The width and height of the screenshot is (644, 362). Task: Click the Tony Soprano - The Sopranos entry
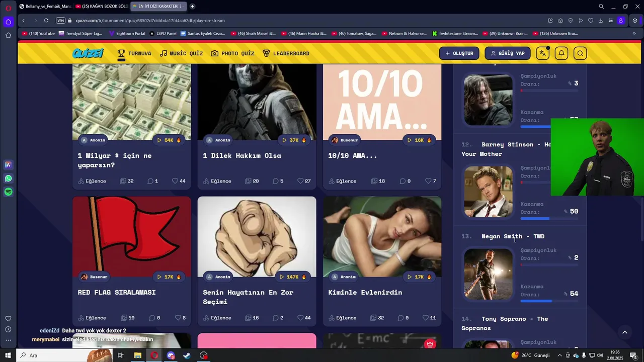[x=505, y=323]
